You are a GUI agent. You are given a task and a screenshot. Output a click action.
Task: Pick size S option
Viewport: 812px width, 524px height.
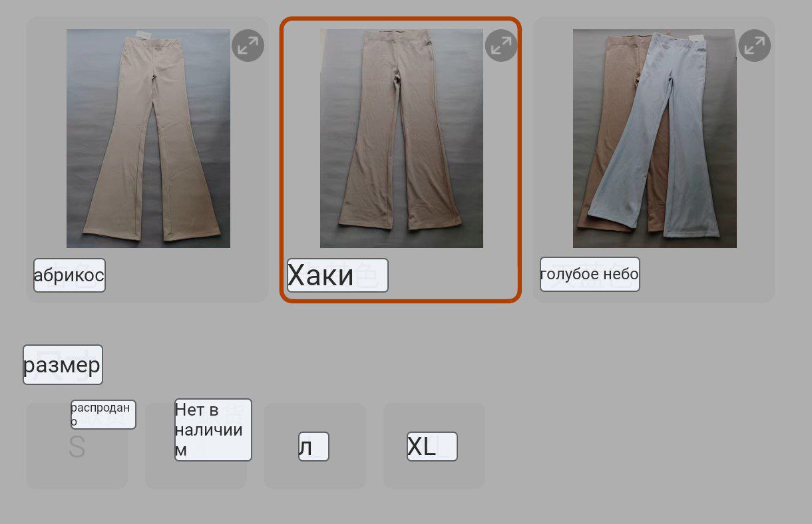point(77,447)
